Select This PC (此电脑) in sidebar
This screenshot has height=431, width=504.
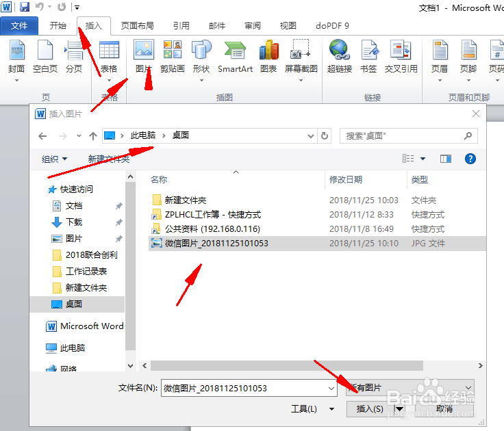[x=66, y=348]
